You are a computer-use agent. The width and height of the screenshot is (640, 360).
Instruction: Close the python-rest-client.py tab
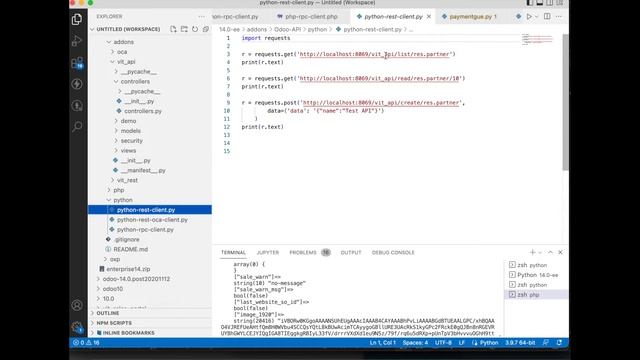[429, 17]
